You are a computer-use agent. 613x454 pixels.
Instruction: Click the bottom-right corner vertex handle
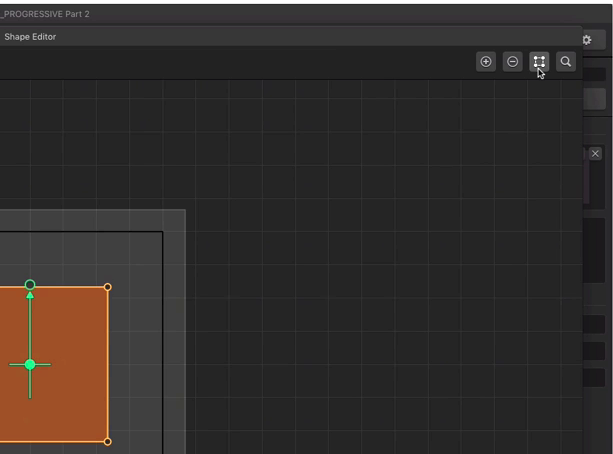pyautogui.click(x=108, y=441)
